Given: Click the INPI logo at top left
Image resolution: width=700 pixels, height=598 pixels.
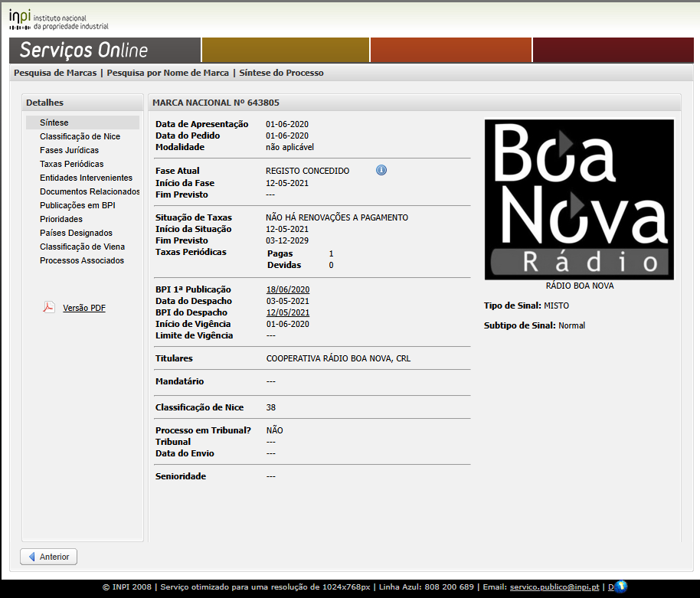Looking at the screenshot, I should pos(58,20).
